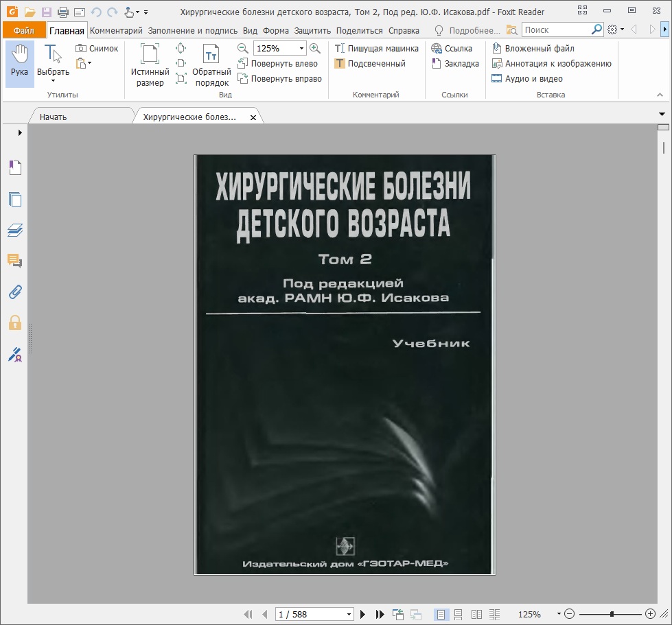Open the Bookmarks side panel

click(15, 167)
